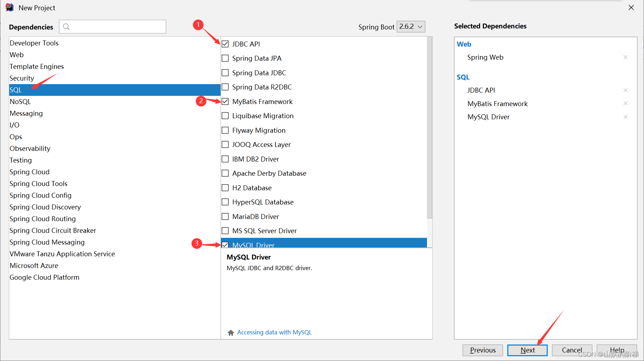
Task: Tick Spring Data R2DBC checkbox
Action: [225, 87]
